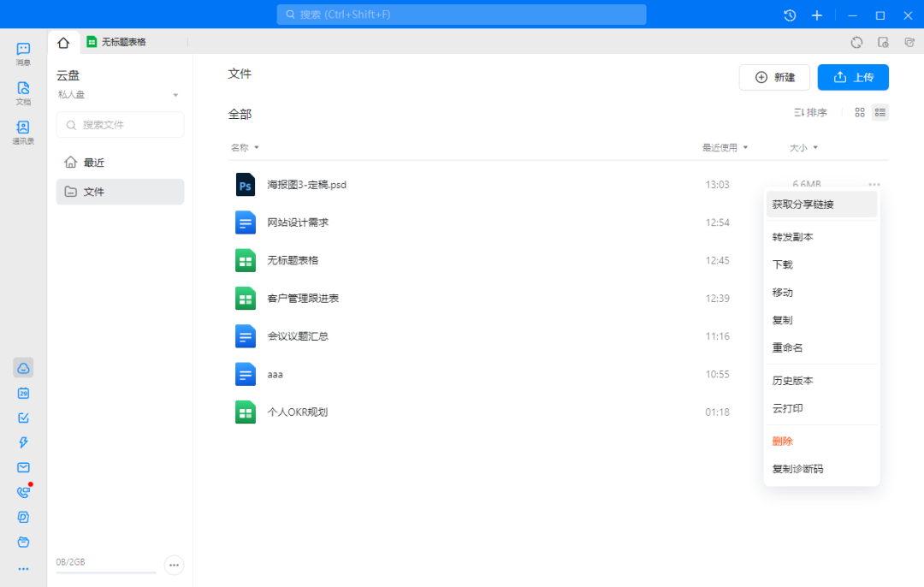Viewport: 924px width, 587px height.
Task: Click the document icon of 会议议题汇总
Action: tap(246, 336)
